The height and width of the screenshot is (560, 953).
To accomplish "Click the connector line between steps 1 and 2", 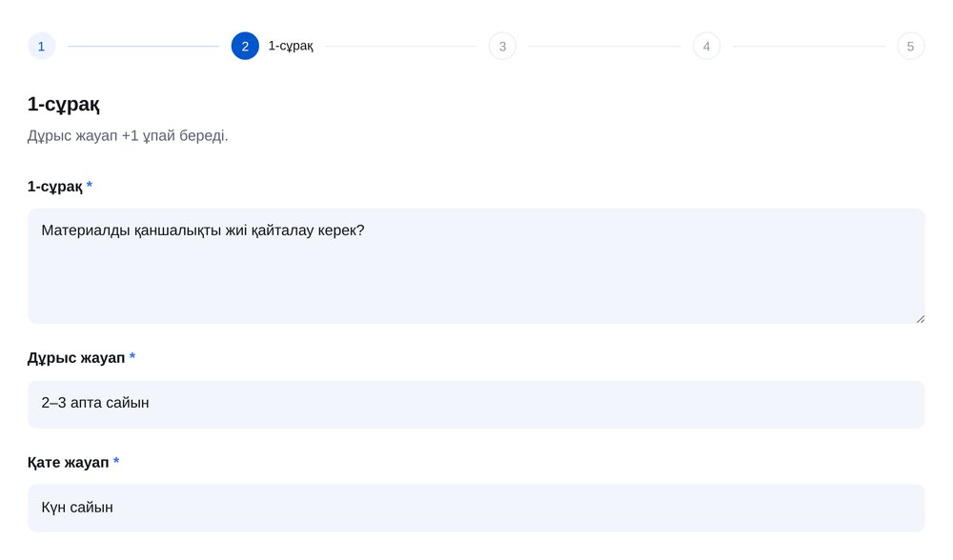I will [144, 46].
